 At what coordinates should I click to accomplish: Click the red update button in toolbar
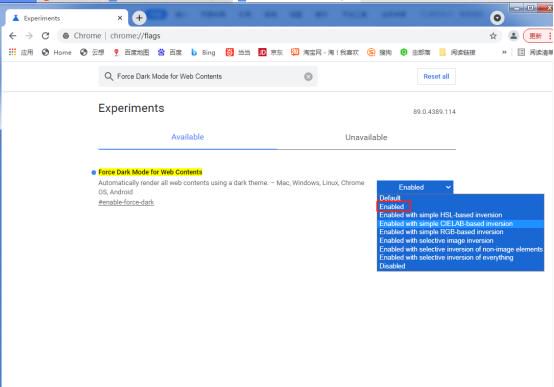[x=537, y=36]
